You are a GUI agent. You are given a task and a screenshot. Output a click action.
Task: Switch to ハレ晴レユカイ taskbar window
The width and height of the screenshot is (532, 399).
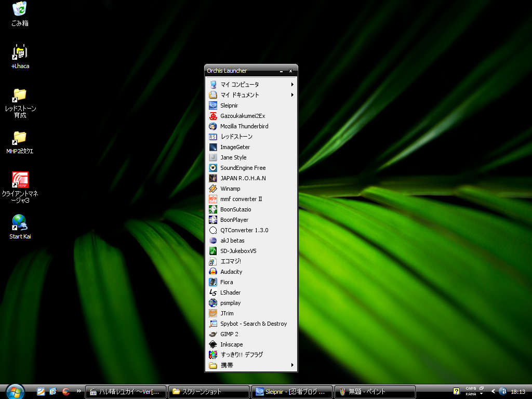coord(126,392)
